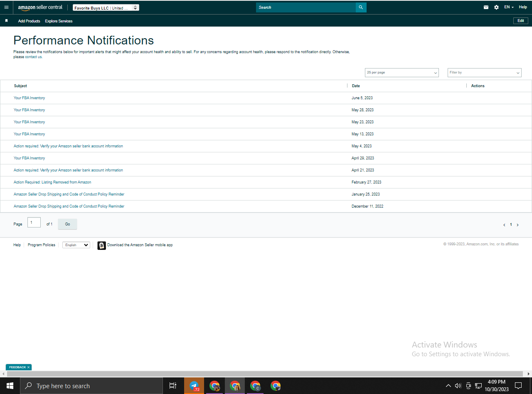Click the Date column header
The height and width of the screenshot is (394, 532).
[x=356, y=86]
